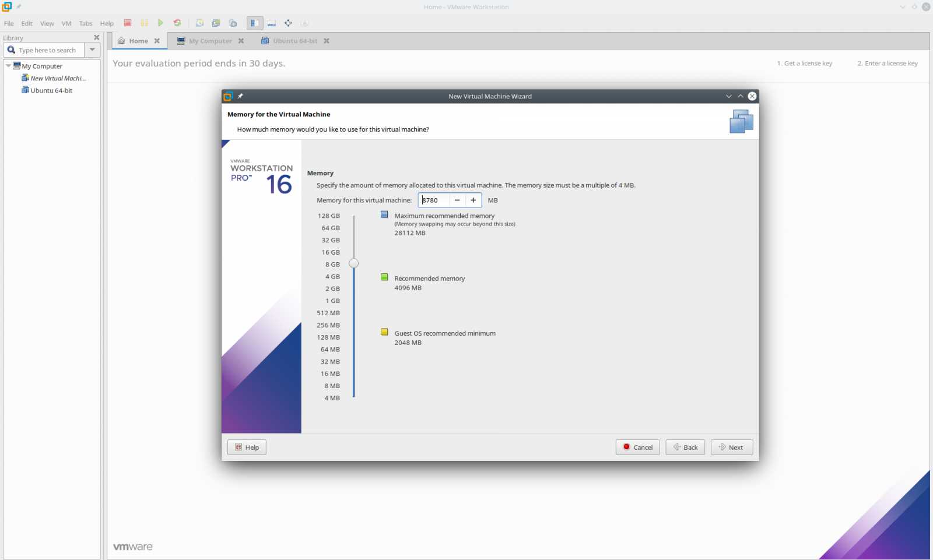Switch to the Ubuntu 64-bit tab
933x560 pixels.
click(295, 41)
